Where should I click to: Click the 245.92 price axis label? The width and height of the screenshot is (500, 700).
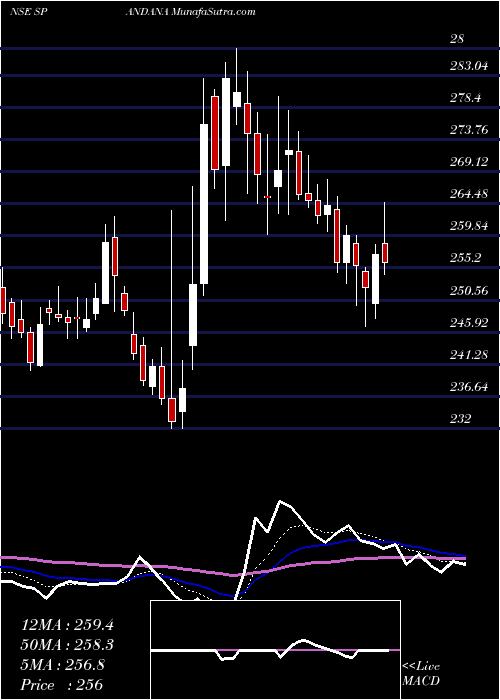(470, 322)
